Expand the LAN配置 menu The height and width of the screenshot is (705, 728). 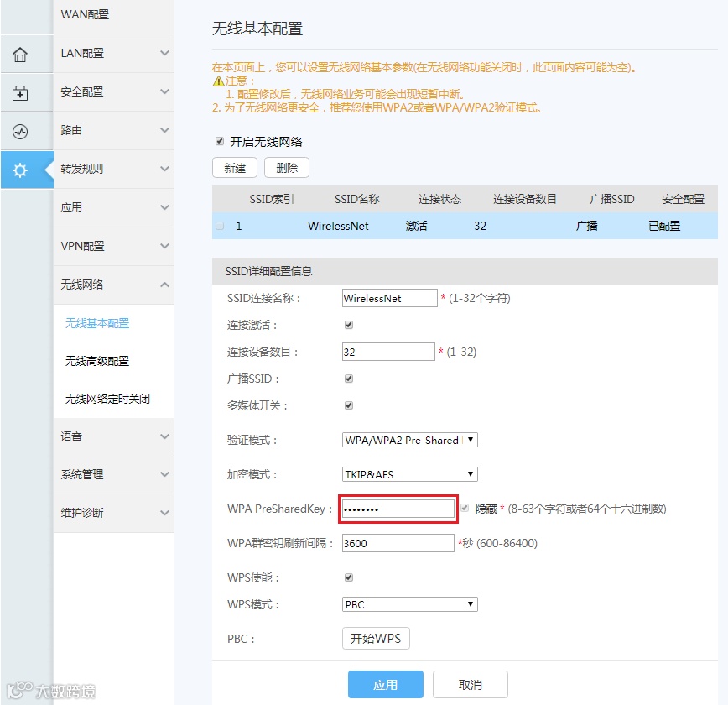(x=114, y=54)
